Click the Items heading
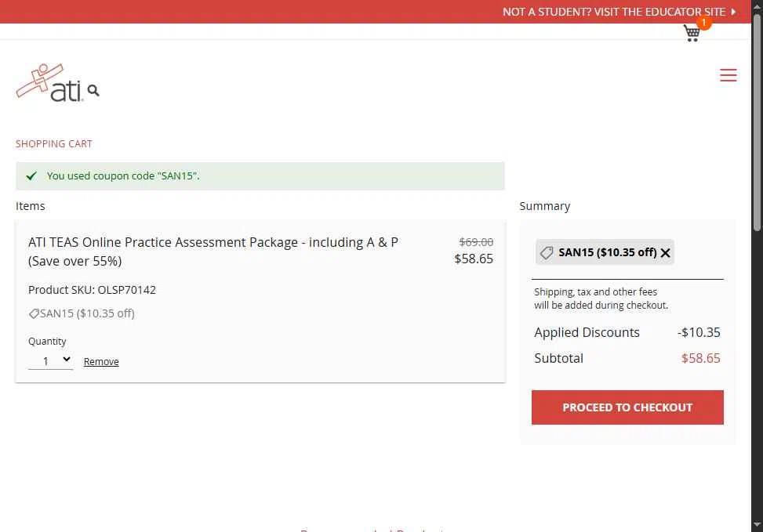Screen dimensions: 763x532 (30, 206)
